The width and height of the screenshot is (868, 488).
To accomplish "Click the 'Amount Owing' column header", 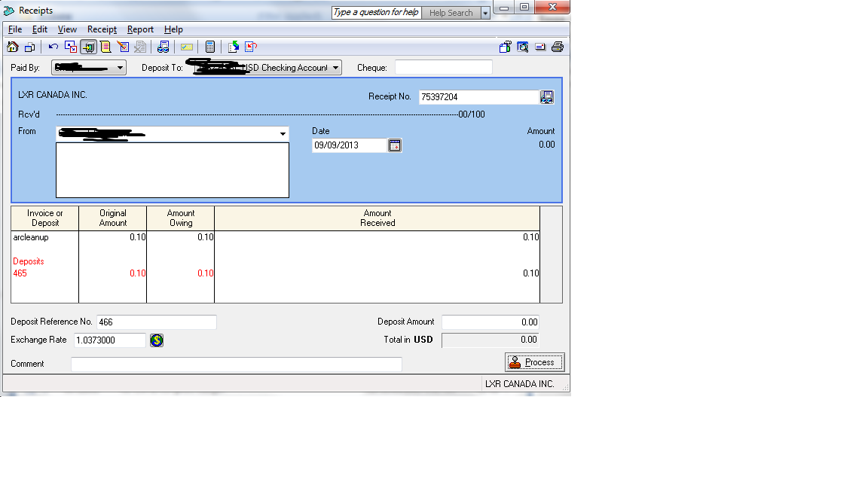I will (x=181, y=218).
